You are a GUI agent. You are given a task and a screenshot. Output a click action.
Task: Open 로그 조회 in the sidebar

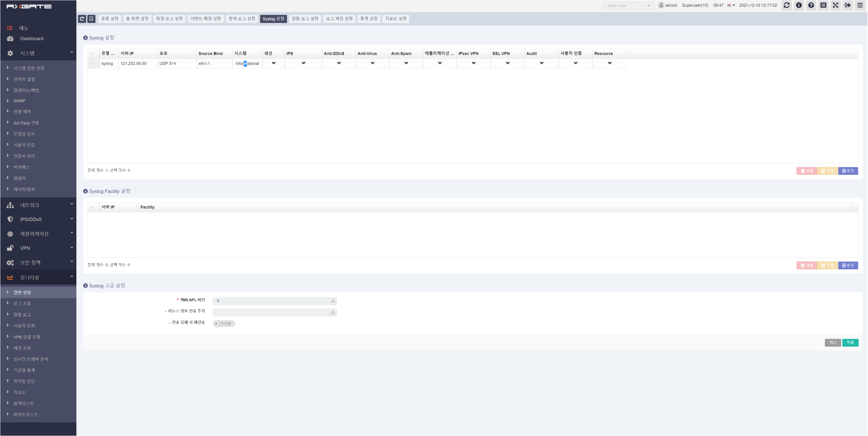[x=22, y=304]
